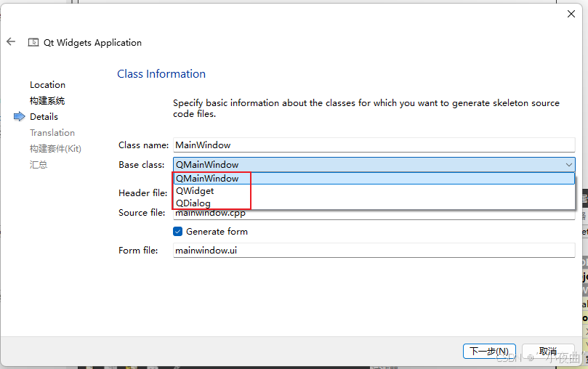This screenshot has width=588, height=369.
Task: Click the blue arrow Details step indicator
Action: click(19, 116)
